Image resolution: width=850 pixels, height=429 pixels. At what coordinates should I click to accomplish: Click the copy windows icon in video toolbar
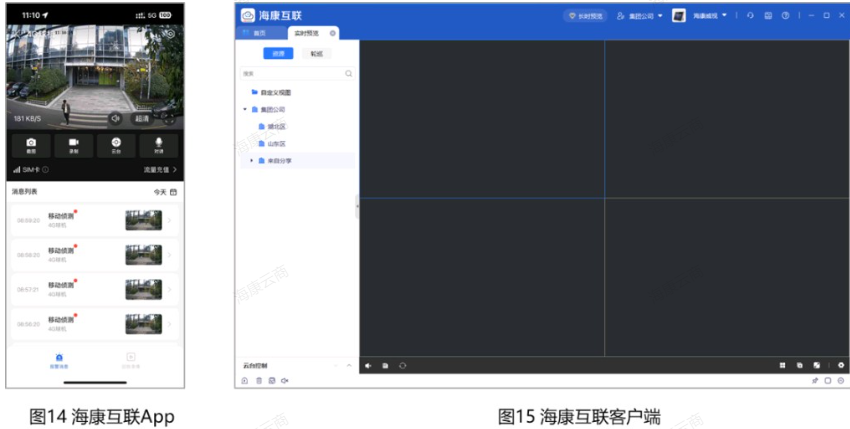(x=800, y=366)
